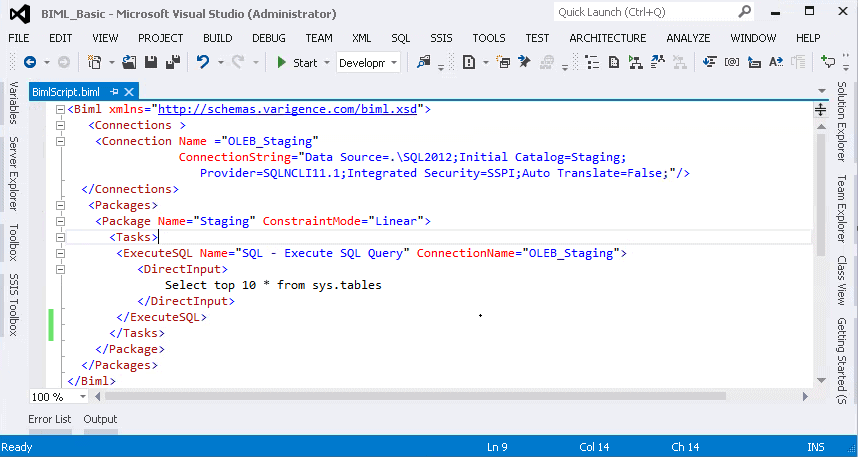Click the Quick Info toolbar icon

[x=754, y=62]
